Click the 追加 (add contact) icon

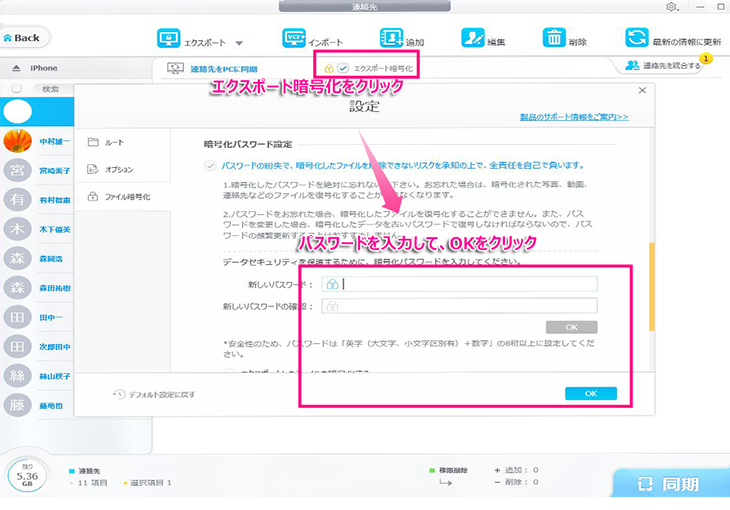click(391, 38)
